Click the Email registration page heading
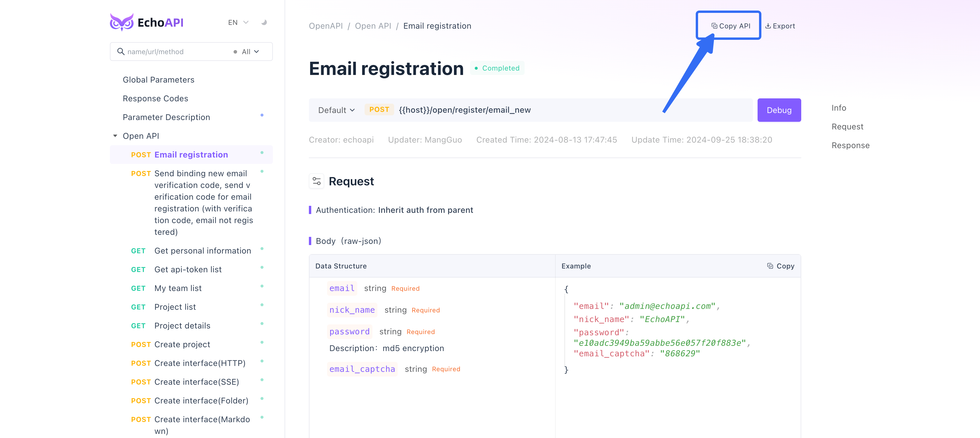The height and width of the screenshot is (438, 980). pos(386,69)
